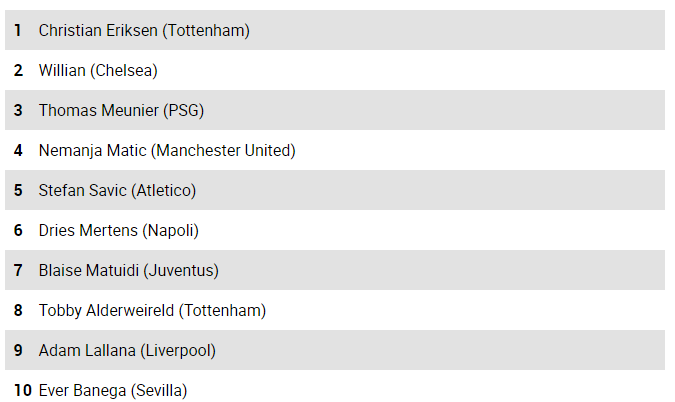Select the Blaise Matuidi (Juventus) row
This screenshot has height=402, width=675.
click(x=335, y=270)
